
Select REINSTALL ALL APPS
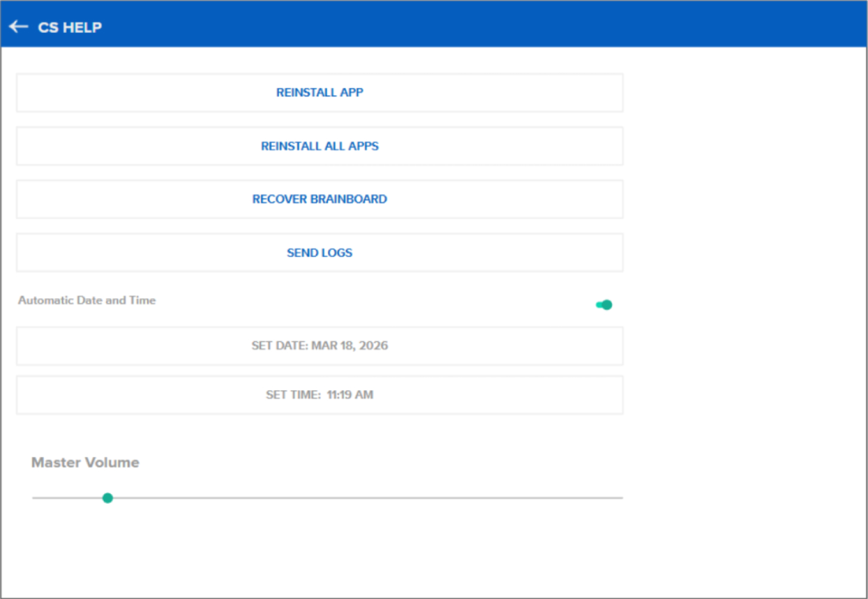[320, 146]
